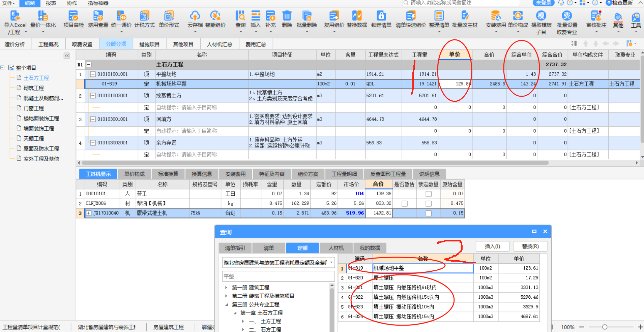Open the 单价构成 lower panel tab

pos(134,174)
